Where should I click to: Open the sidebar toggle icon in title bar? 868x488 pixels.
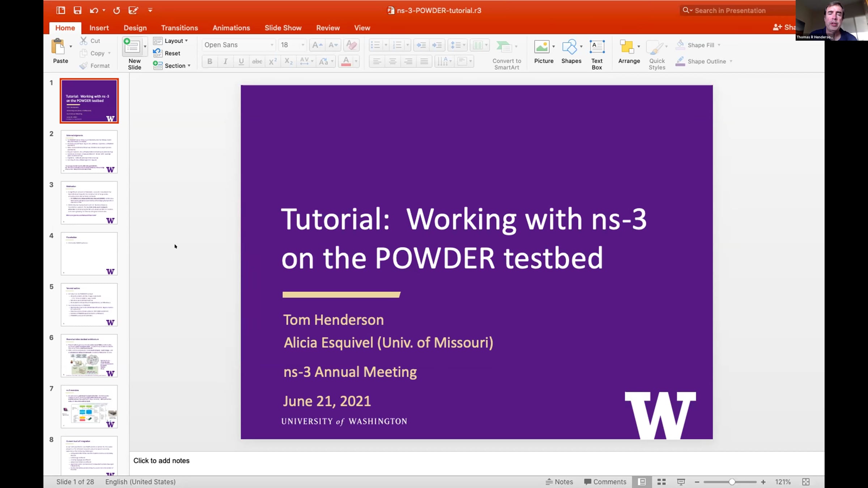pos(61,10)
